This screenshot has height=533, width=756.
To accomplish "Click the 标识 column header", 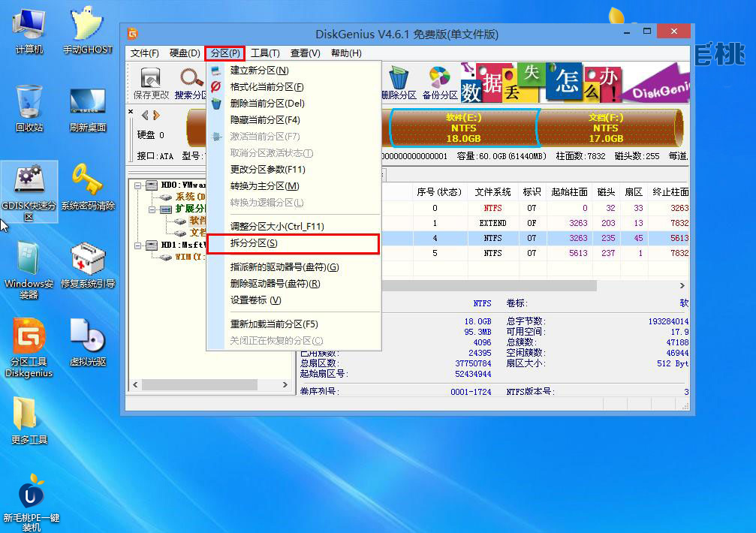I will coord(532,191).
